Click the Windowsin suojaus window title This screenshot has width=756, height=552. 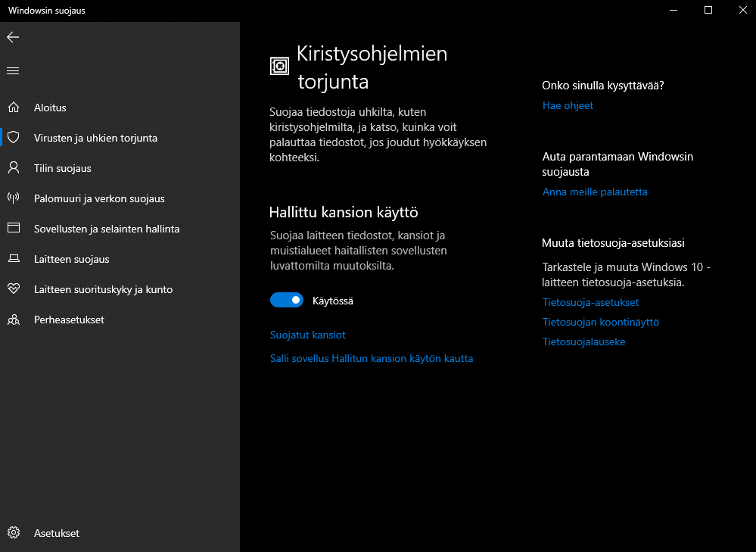click(x=47, y=11)
